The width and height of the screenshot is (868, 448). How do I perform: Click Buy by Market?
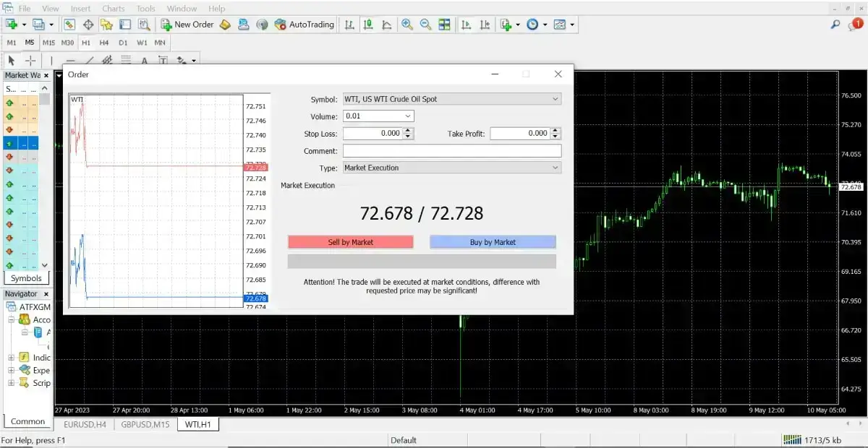coord(493,241)
